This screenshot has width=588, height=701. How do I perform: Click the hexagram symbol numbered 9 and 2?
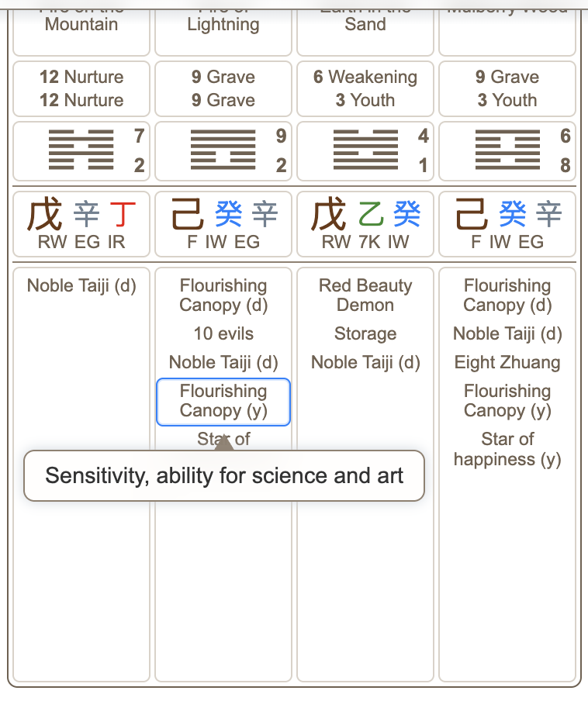(x=223, y=150)
